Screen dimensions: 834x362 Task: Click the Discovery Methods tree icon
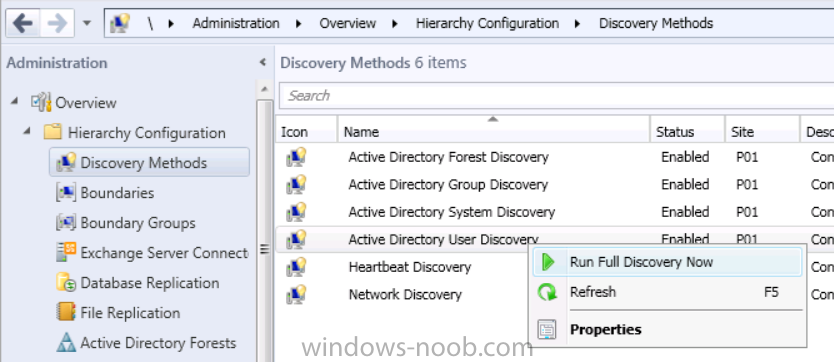coord(65,162)
